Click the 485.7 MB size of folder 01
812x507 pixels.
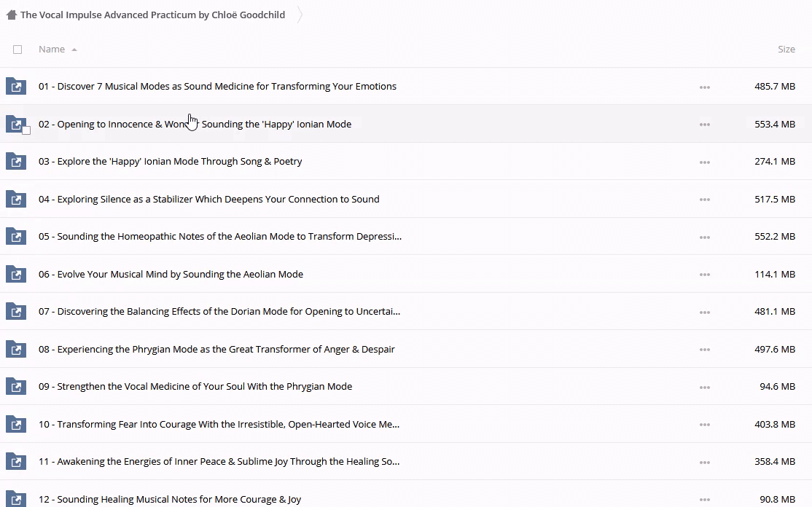774,87
